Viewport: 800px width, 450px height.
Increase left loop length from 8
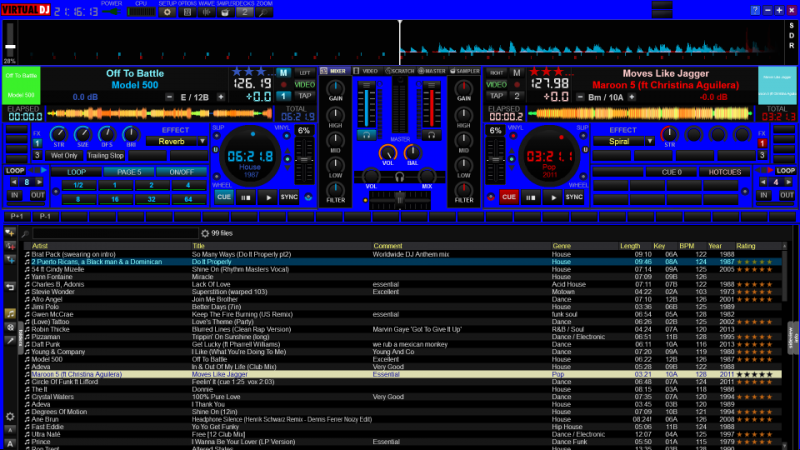pyautogui.click(x=39, y=182)
